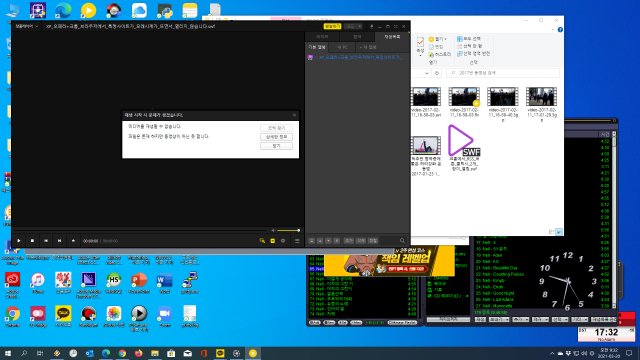Mute audio with the speaker icon
This screenshot has width=640, height=360.
coord(273,230)
